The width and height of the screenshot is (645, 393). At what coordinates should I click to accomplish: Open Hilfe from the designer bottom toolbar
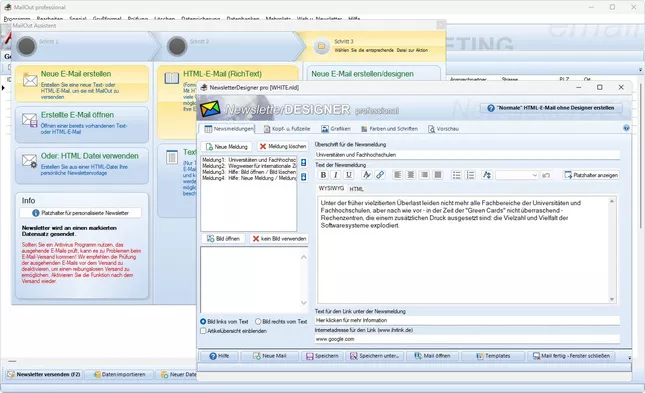tap(219, 356)
